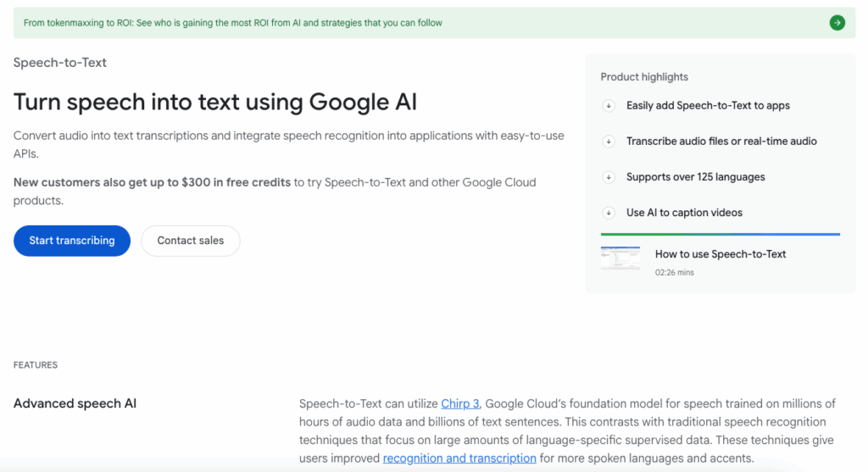
Task: Open the tokenmaxxing to ROI banner text
Action: 233,23
